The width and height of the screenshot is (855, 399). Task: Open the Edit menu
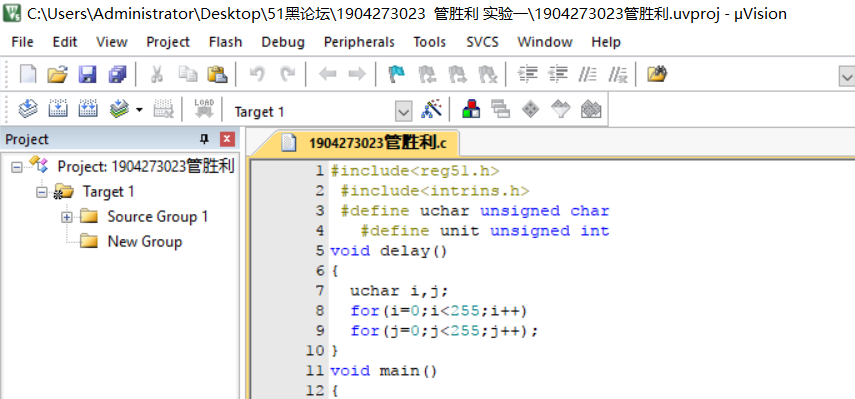[x=65, y=42]
